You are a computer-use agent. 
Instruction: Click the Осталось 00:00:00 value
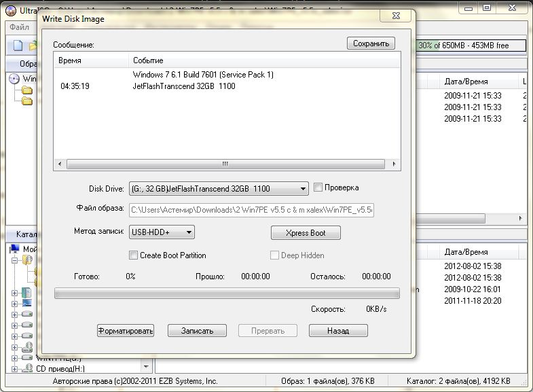[x=376, y=277]
